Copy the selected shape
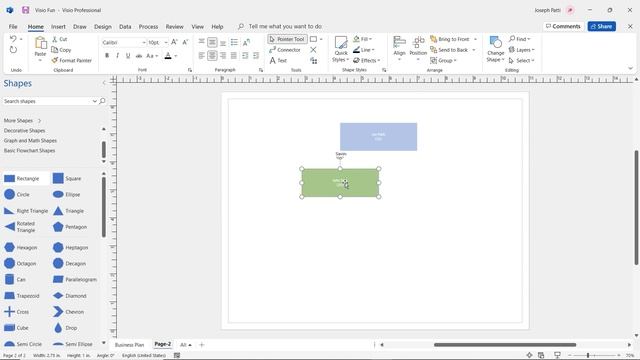This screenshot has height=360, width=640. tap(61, 50)
